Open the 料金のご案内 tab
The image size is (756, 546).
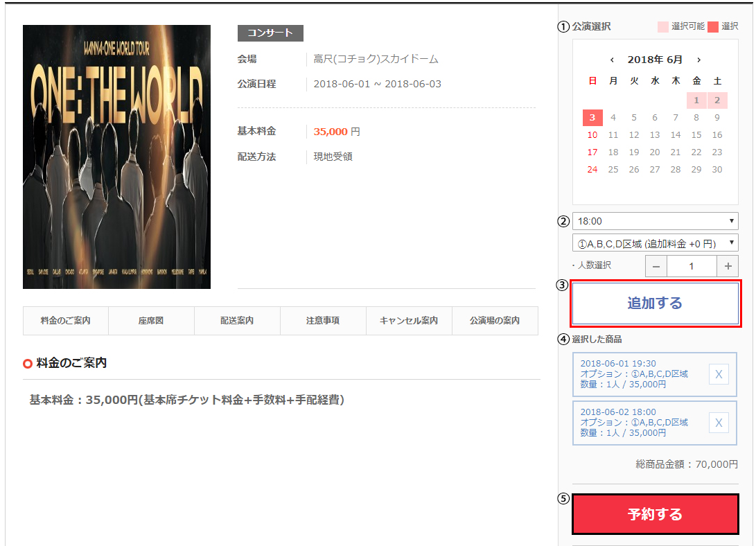pyautogui.click(x=66, y=321)
